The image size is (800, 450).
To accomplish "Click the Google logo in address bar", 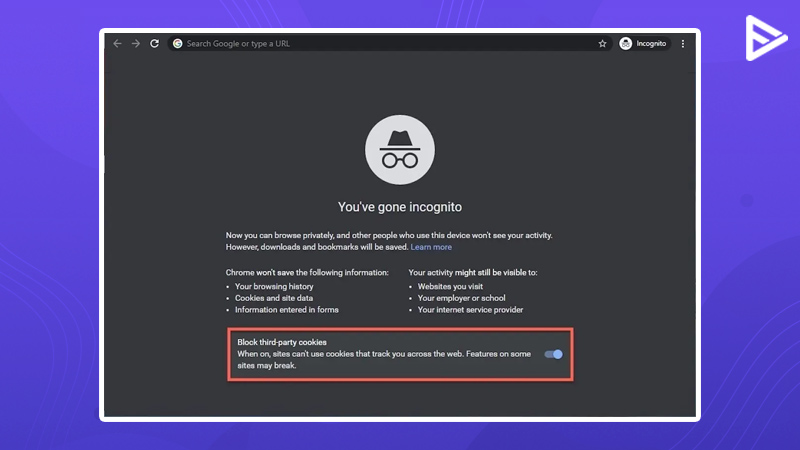I will (x=178, y=43).
